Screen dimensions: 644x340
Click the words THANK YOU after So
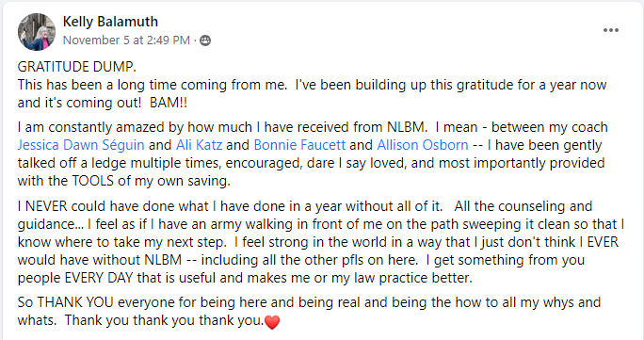point(75,302)
